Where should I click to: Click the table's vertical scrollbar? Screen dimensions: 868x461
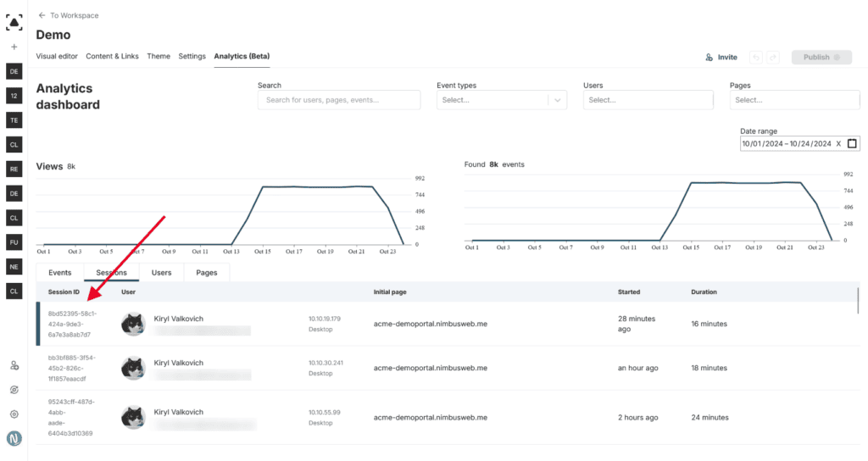pyautogui.click(x=859, y=301)
